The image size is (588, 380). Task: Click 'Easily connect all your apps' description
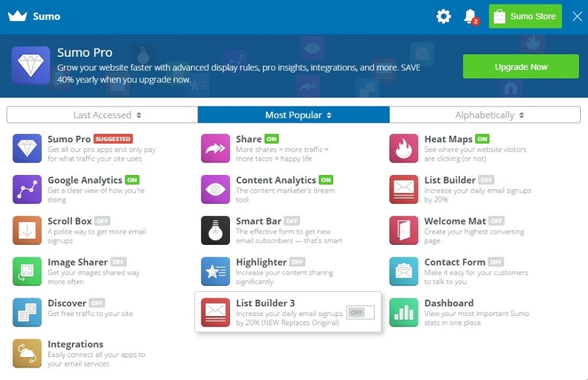click(96, 359)
